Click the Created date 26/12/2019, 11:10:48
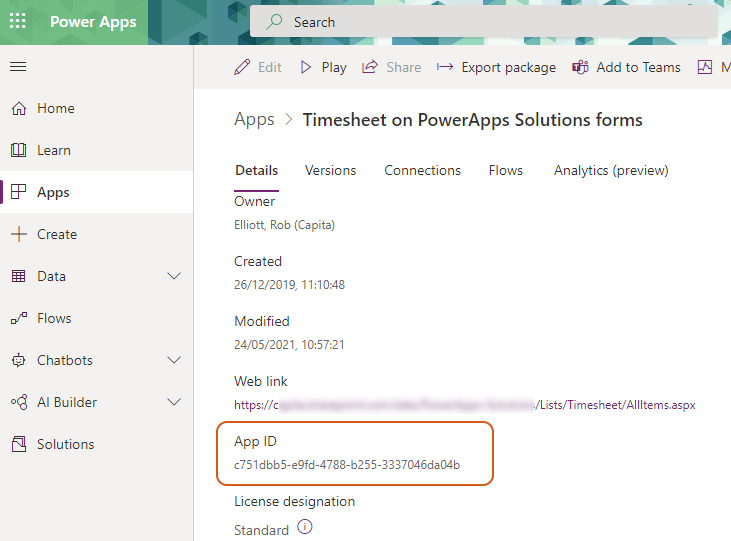Screen dimensions: 731x541 tap(290, 285)
